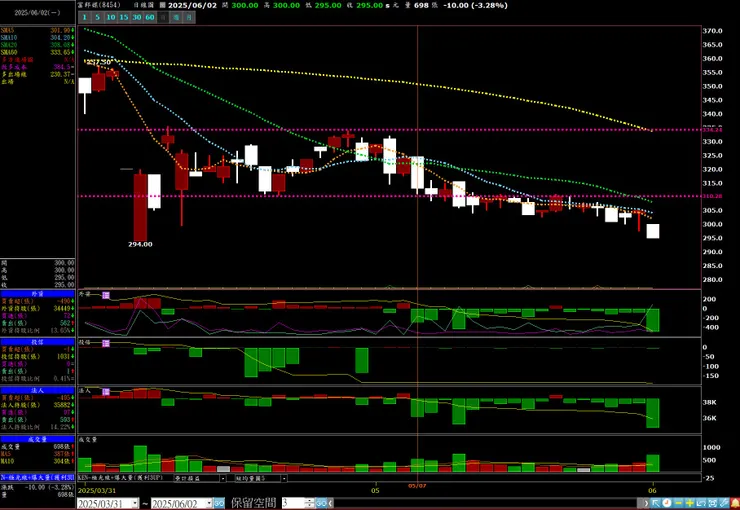
Task: Click the plus zoom-in icon
Action: (690, 503)
